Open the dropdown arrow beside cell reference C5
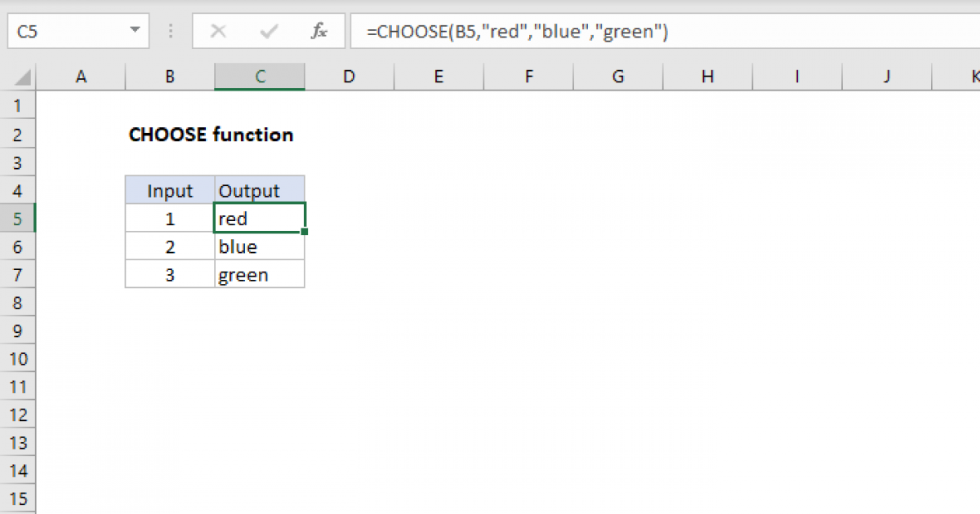 136,31
